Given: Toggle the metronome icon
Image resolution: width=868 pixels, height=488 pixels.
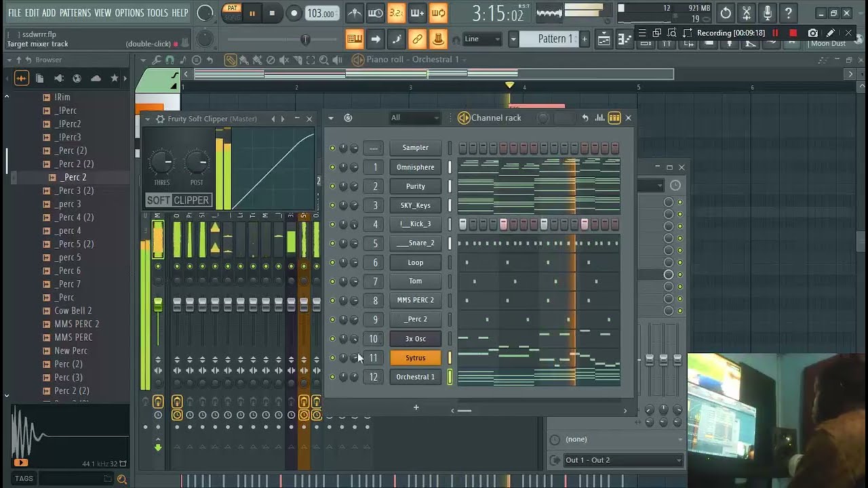Looking at the screenshot, I should pos(354,13).
